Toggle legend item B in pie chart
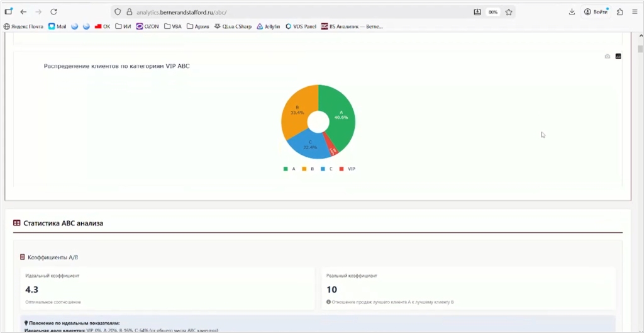 308,169
